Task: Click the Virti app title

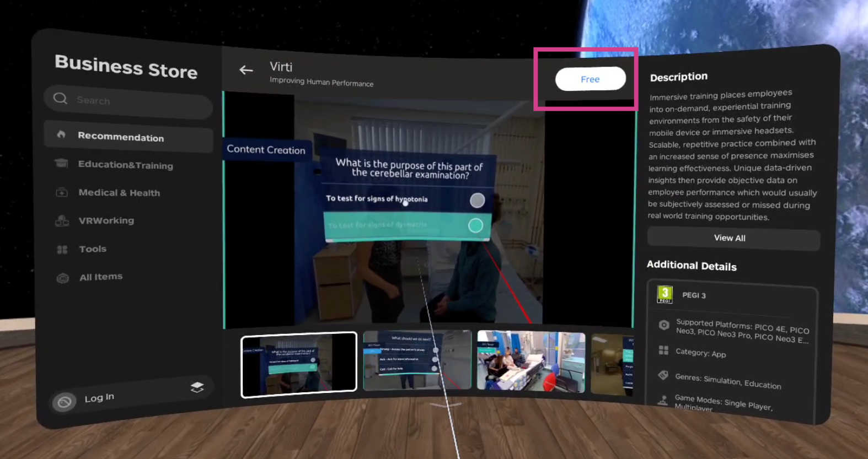Action: 281,67
